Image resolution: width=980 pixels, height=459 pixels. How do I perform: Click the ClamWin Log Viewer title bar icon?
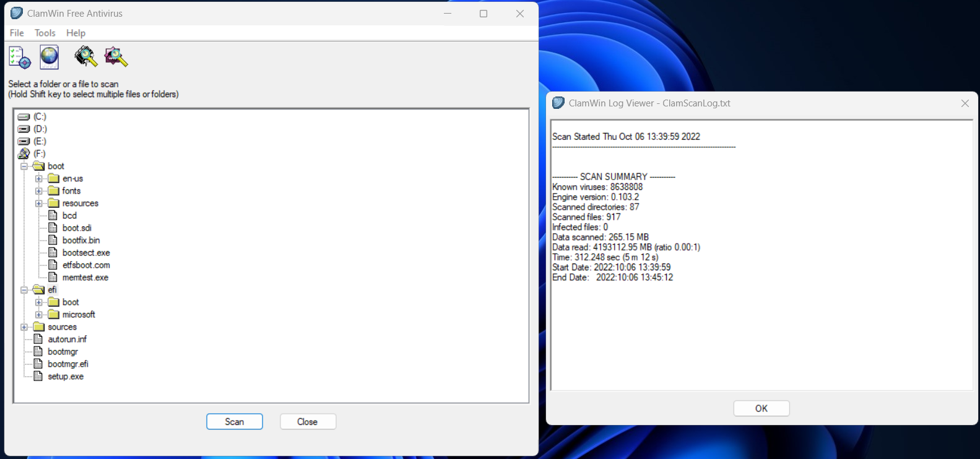click(x=558, y=103)
